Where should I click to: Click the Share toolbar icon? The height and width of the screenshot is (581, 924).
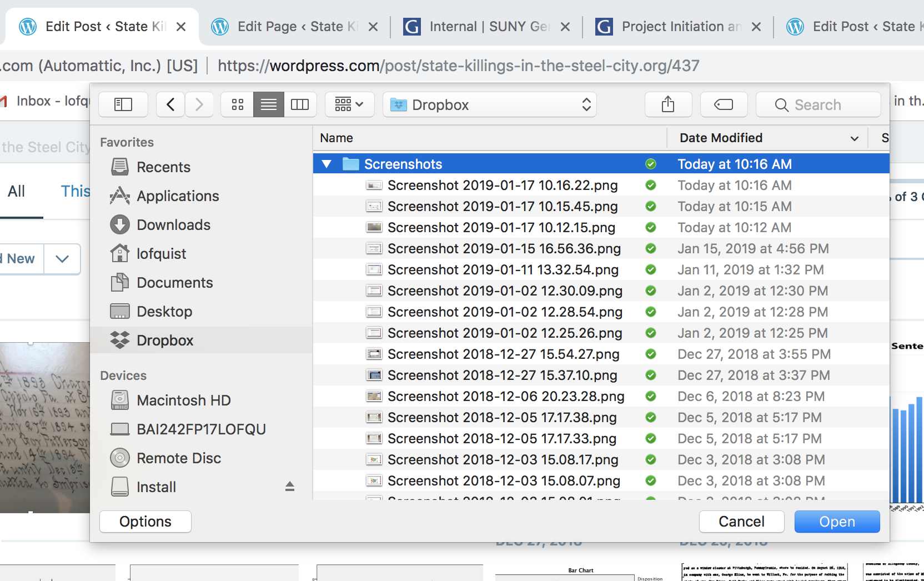click(x=668, y=104)
